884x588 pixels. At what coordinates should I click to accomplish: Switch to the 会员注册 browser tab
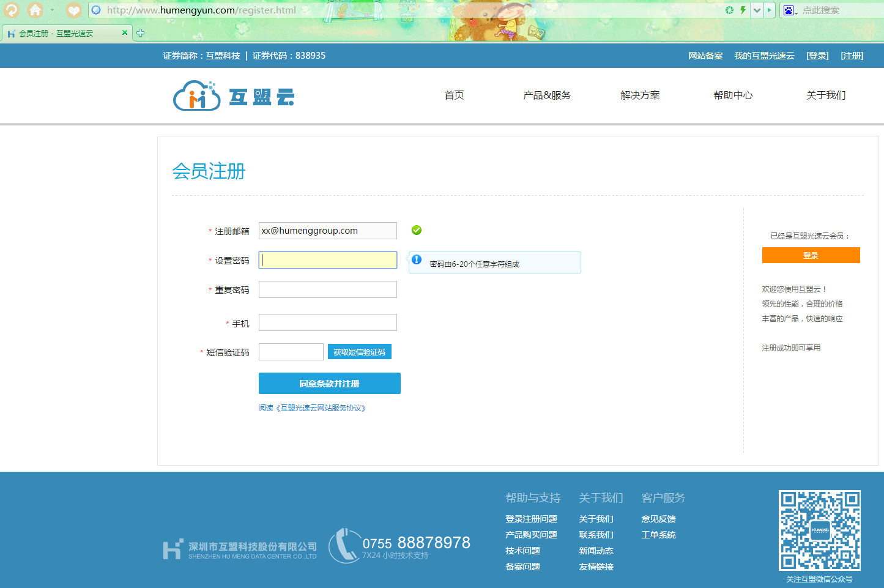coord(58,33)
